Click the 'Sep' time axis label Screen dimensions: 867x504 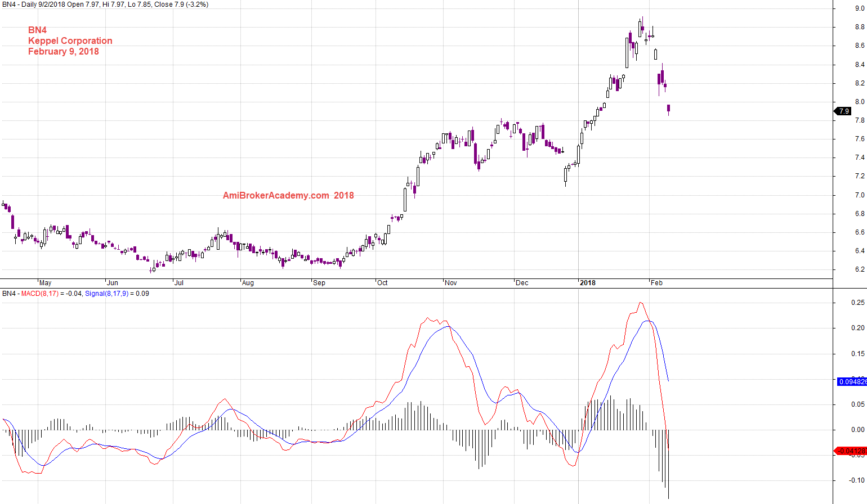[319, 283]
